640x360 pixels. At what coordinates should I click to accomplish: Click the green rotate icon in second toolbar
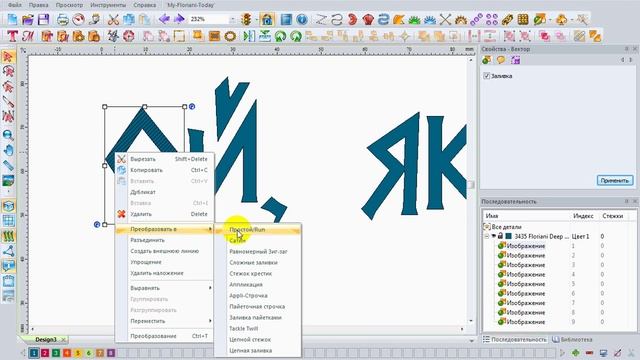tap(280, 36)
